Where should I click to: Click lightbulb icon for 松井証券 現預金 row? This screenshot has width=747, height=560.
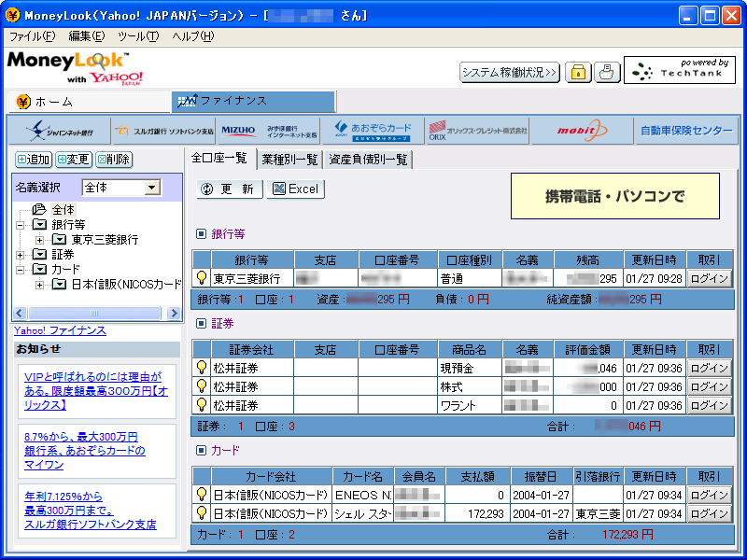[x=202, y=368]
